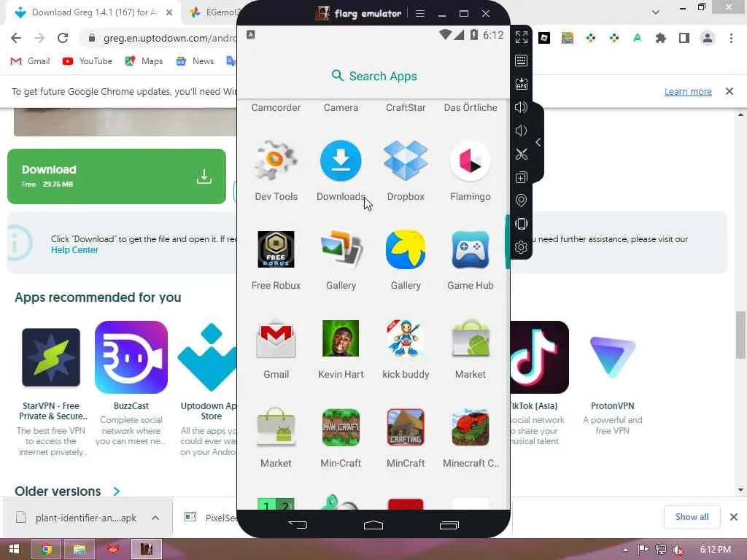Screen dimensions: 747x560
Task: Open the YouTube bookmark
Action: point(88,61)
